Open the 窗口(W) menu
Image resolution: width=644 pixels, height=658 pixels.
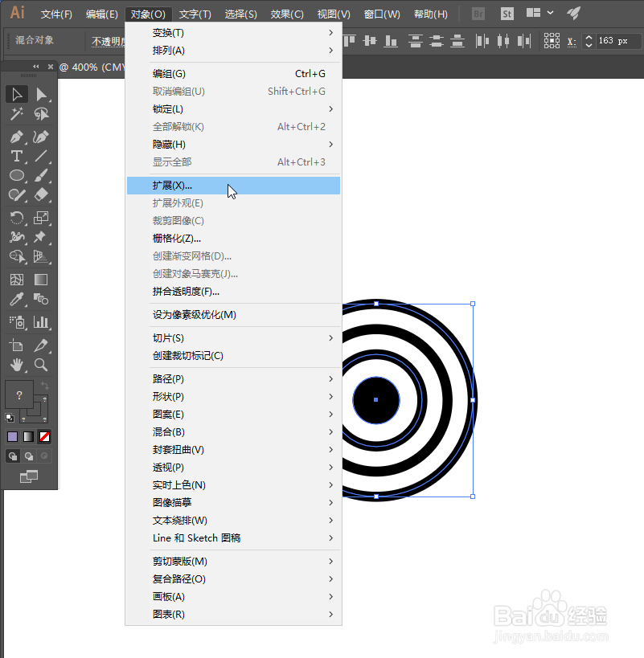(x=382, y=14)
